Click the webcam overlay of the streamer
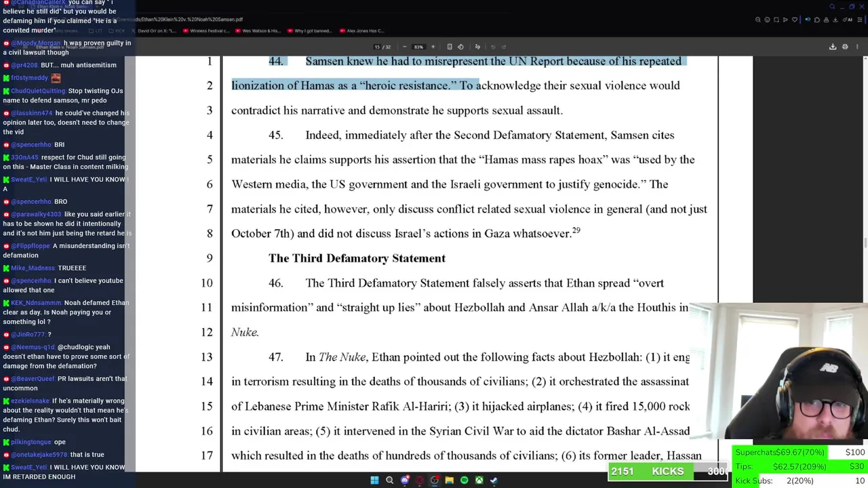 pyautogui.click(x=780, y=371)
